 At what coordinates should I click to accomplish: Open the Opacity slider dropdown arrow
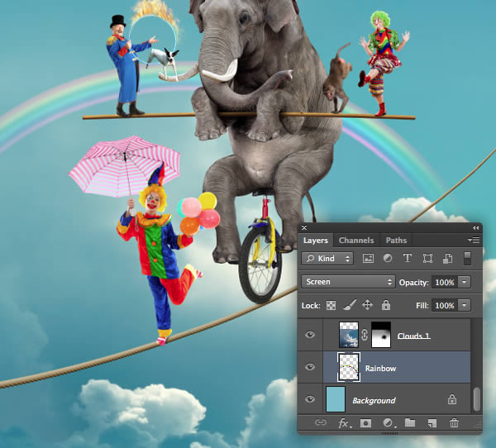pyautogui.click(x=465, y=282)
